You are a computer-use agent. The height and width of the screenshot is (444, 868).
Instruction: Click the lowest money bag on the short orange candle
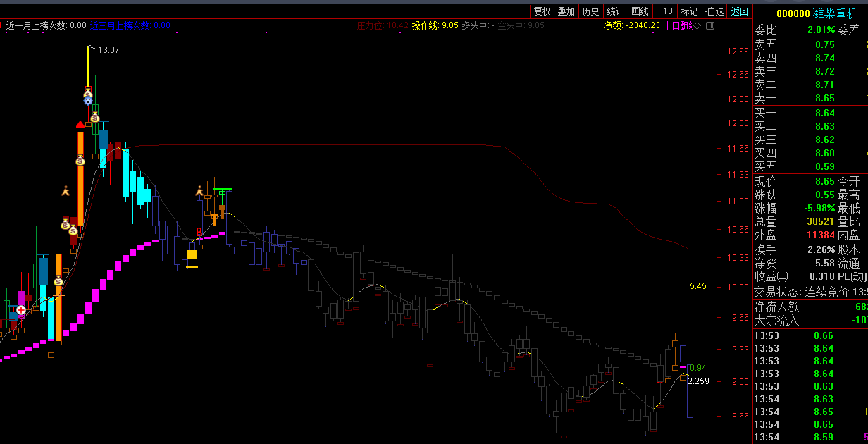[x=58, y=281]
